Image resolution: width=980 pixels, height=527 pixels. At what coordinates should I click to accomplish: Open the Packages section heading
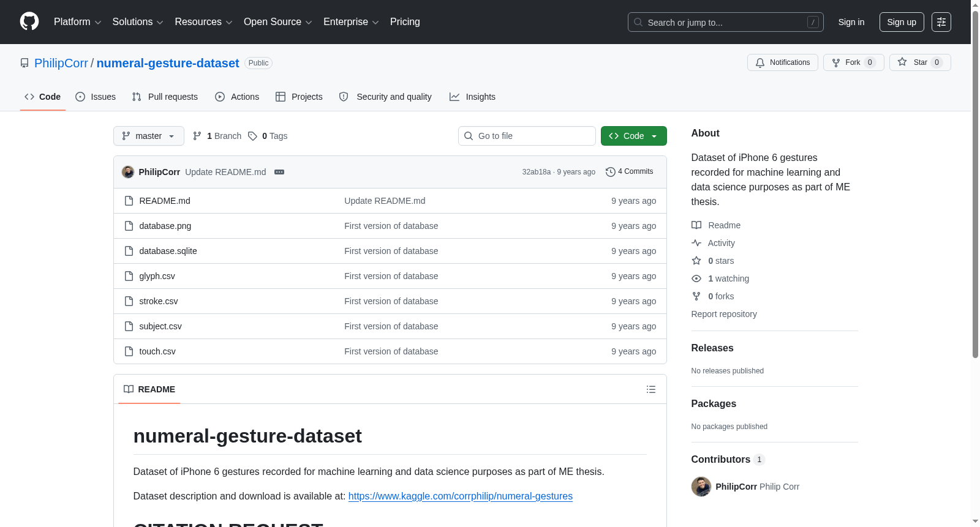714,403
